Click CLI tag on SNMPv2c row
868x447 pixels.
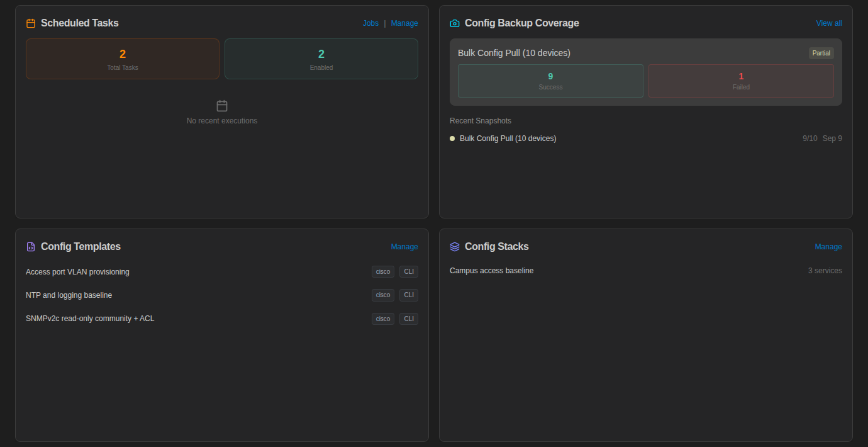point(409,319)
